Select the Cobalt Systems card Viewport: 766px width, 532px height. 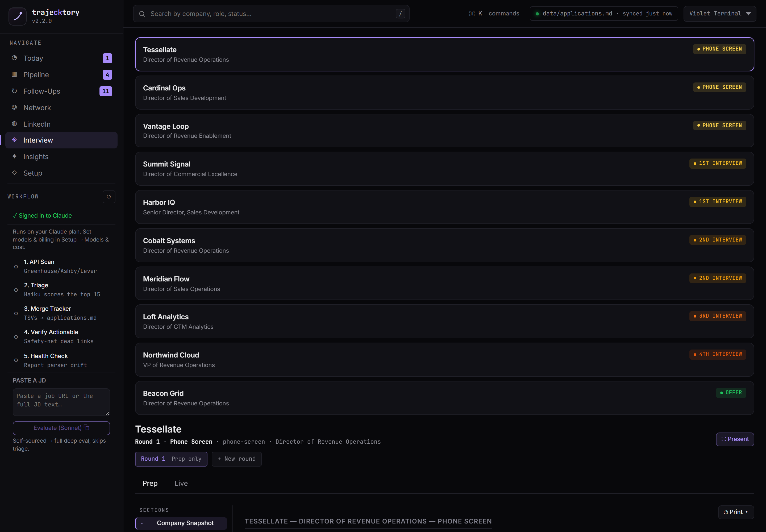(x=444, y=245)
